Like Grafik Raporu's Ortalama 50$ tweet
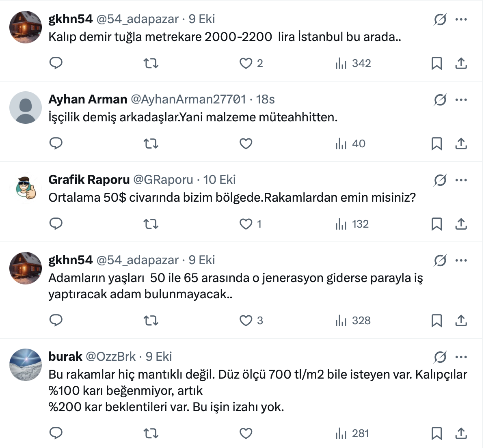 (x=246, y=224)
